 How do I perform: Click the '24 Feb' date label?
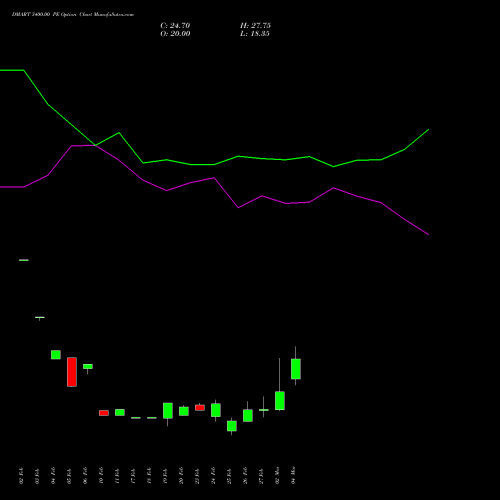[214, 476]
